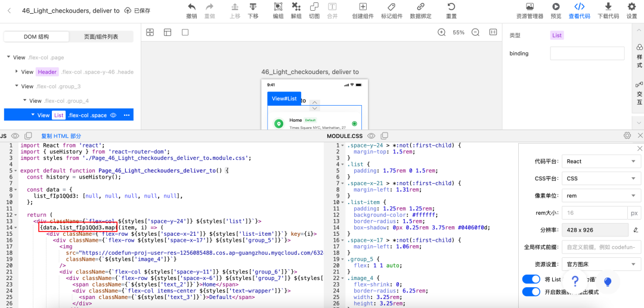Click the binding input field
Screen dimensions: 644x308
coord(587,53)
